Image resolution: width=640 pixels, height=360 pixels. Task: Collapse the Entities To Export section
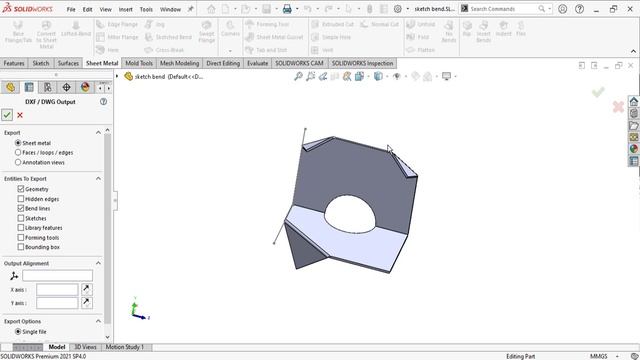(98, 178)
